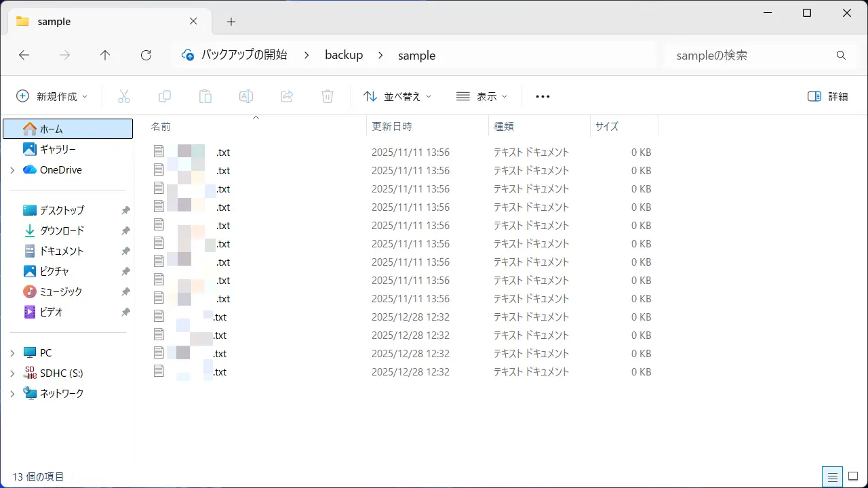Go up one folder level with the up arrow
Screen dimensions: 868x488
(105, 55)
